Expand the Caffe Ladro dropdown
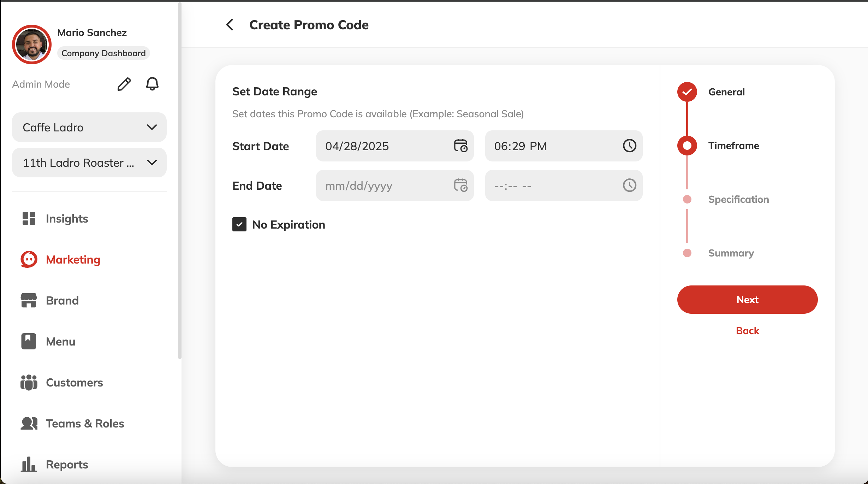 [x=89, y=127]
